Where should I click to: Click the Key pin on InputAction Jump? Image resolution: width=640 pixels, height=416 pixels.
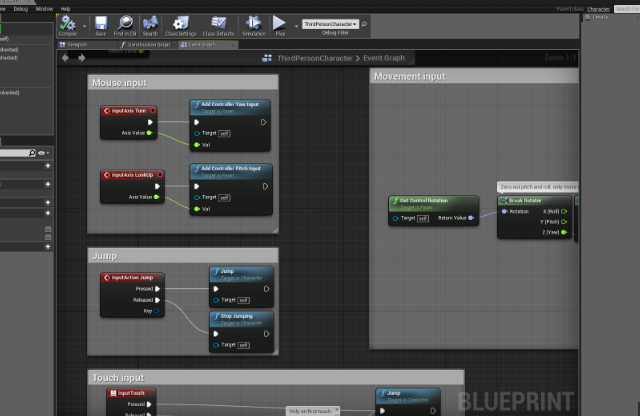156,311
